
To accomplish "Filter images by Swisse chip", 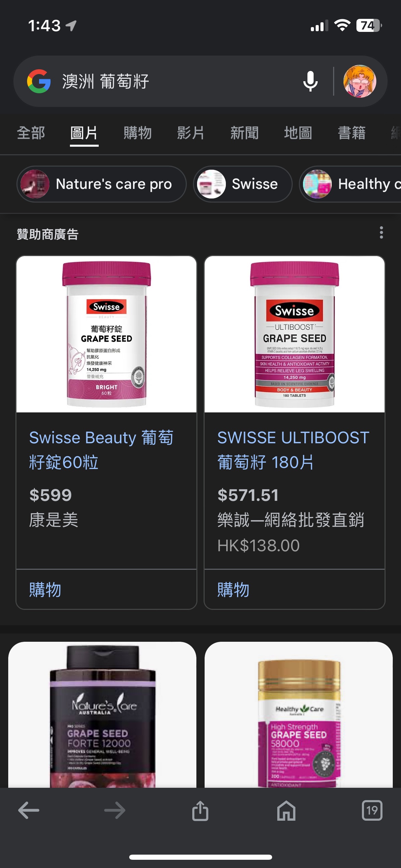I will [x=243, y=184].
